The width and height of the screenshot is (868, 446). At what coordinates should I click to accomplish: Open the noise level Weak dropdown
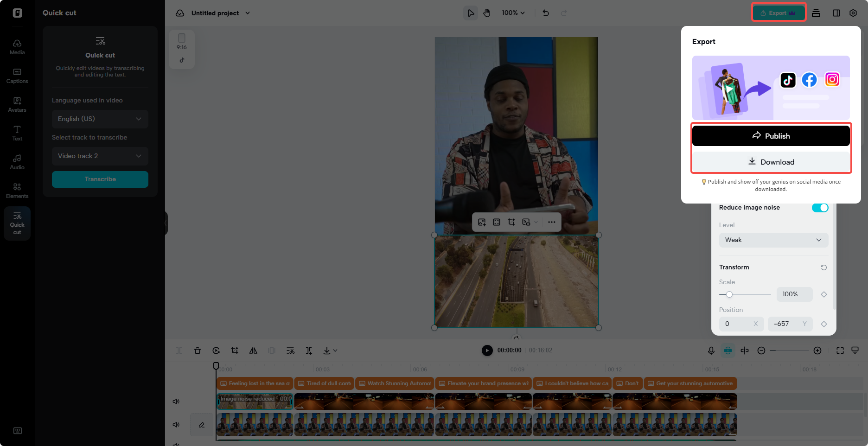[773, 240]
